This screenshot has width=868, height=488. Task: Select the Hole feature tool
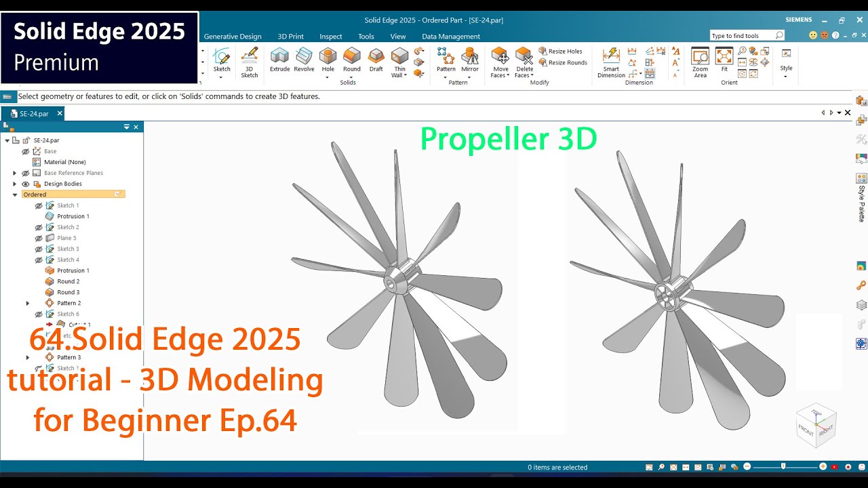coord(328,60)
